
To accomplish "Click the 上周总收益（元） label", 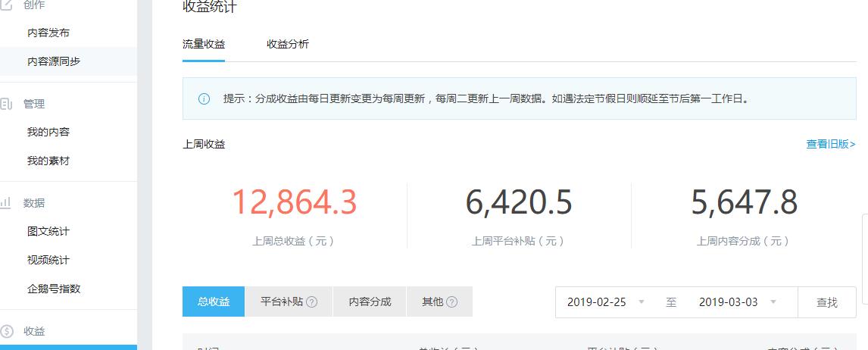I will (293, 242).
